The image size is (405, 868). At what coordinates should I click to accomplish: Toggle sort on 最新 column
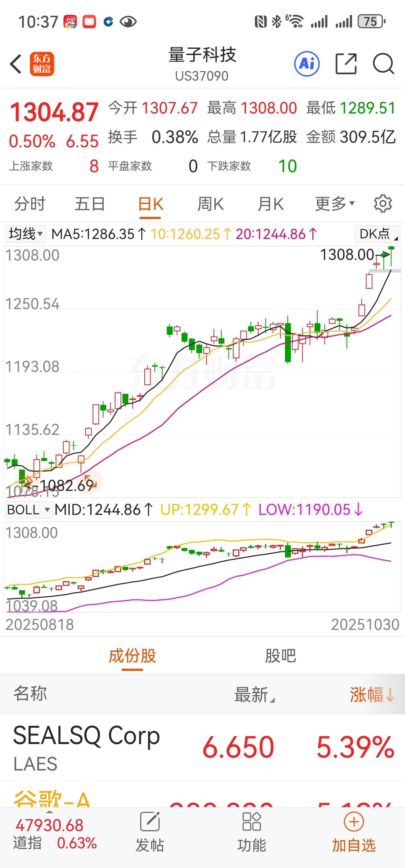tap(255, 695)
